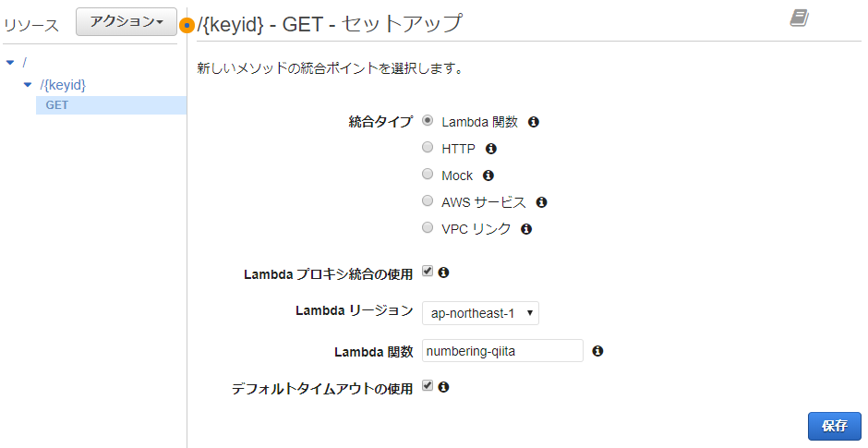Image resolution: width=868 pixels, height=448 pixels.
Task: Open the アクション dropdown menu
Action: point(127,21)
